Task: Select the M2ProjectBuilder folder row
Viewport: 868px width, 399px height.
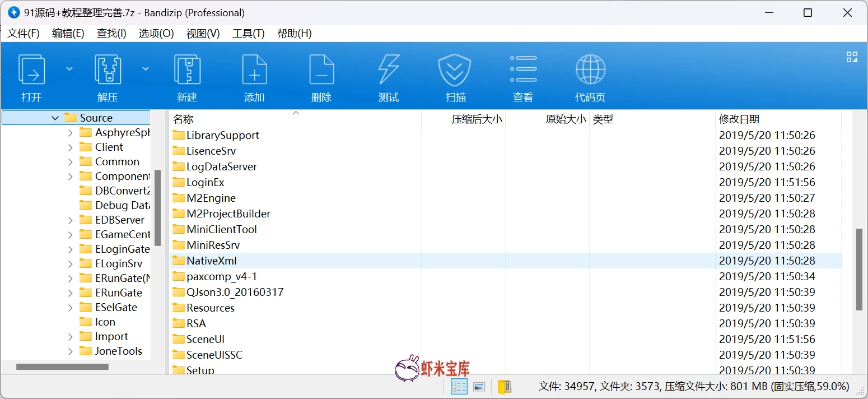Action: 505,214
